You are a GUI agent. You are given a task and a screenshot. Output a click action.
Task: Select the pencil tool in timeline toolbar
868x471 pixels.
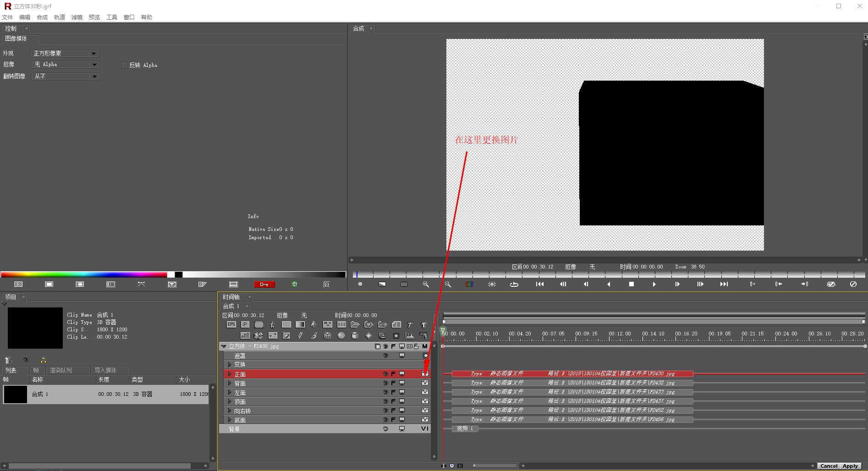pos(300,336)
